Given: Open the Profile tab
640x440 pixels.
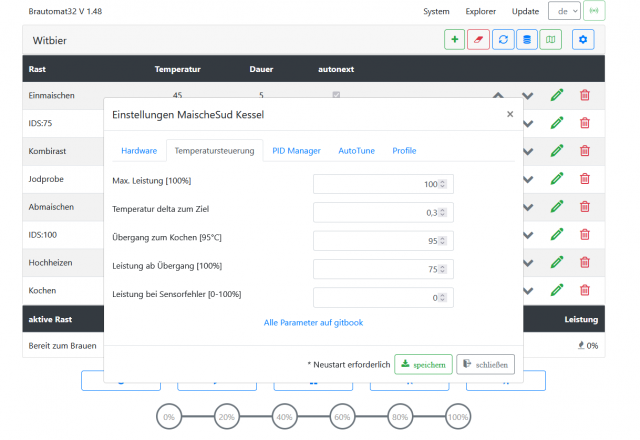Looking at the screenshot, I should 404,151.
